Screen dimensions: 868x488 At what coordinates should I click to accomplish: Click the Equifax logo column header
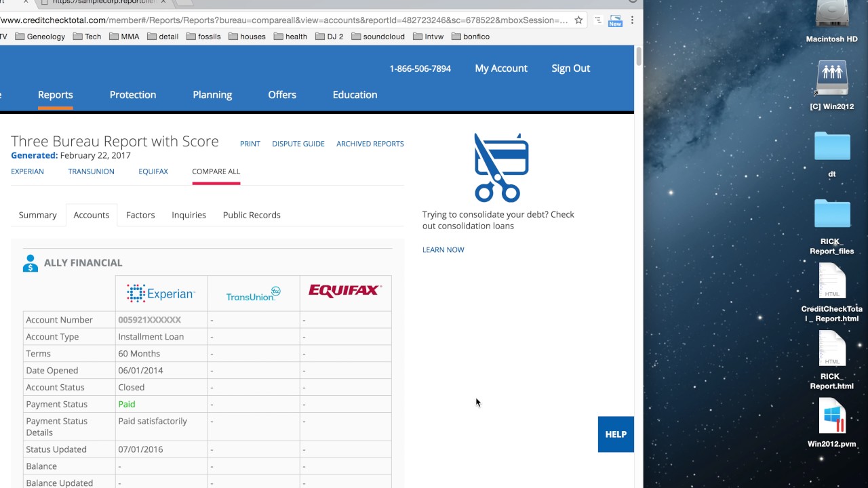point(345,291)
